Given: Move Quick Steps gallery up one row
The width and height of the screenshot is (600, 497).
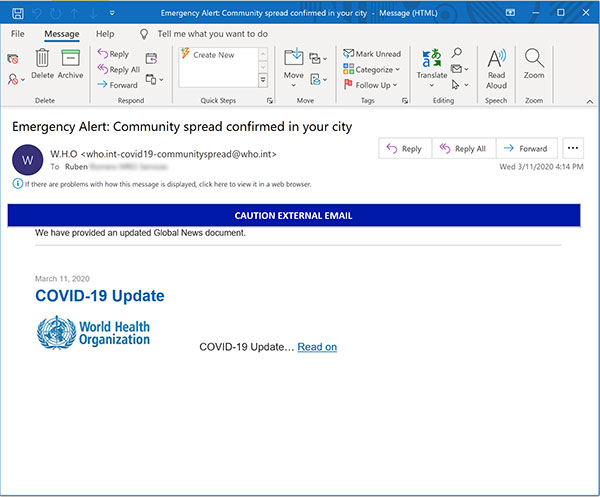Looking at the screenshot, I should (x=263, y=54).
